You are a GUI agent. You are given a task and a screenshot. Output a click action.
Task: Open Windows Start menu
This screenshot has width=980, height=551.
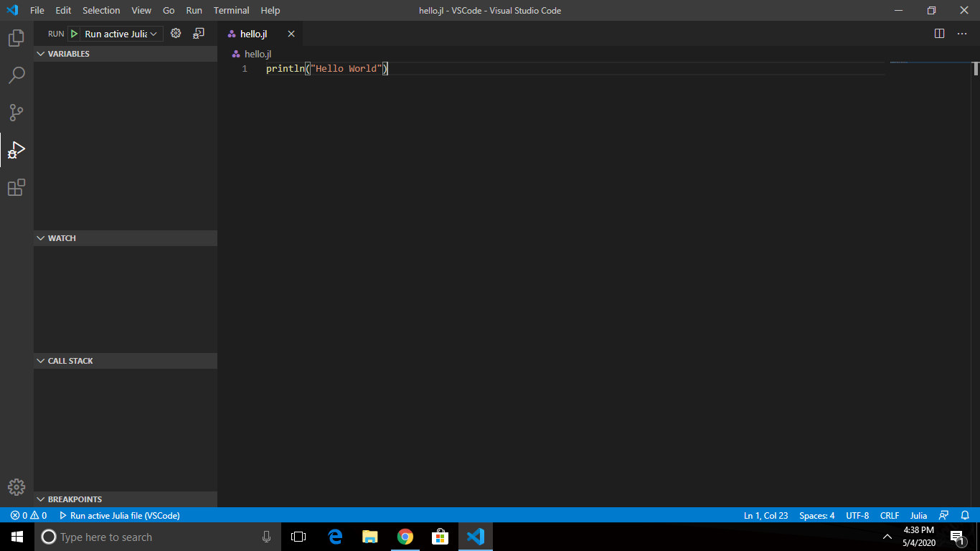point(17,537)
